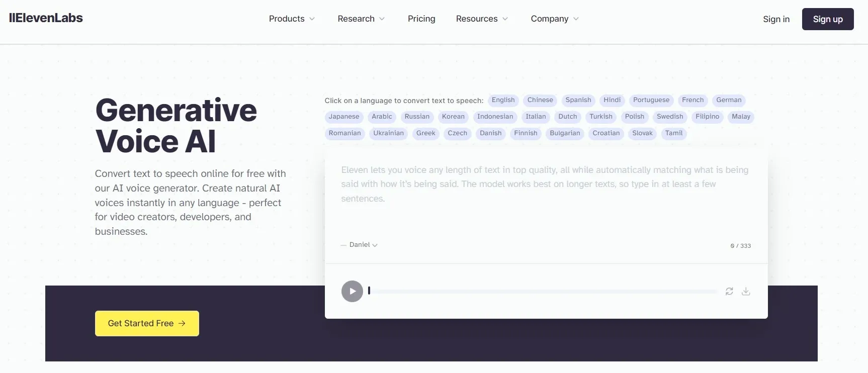Viewport: 868px width, 373px height.
Task: Choose Romanian language
Action: point(345,133)
